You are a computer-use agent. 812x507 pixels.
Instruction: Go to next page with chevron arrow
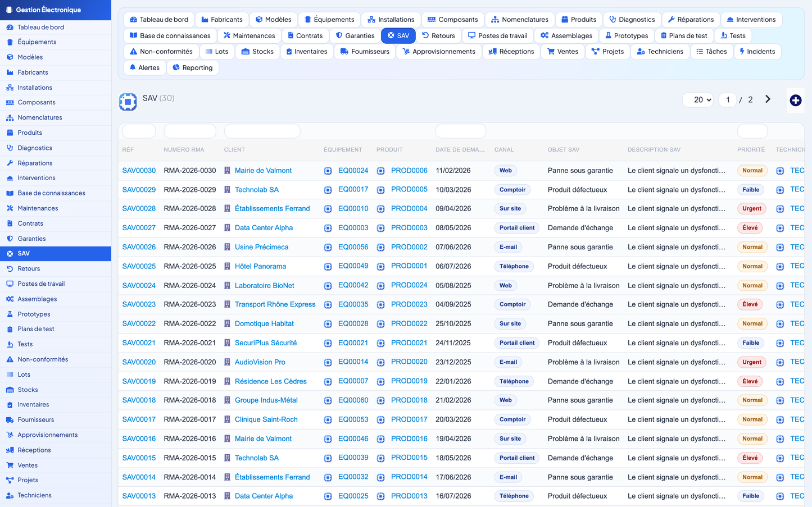pyautogui.click(x=768, y=99)
